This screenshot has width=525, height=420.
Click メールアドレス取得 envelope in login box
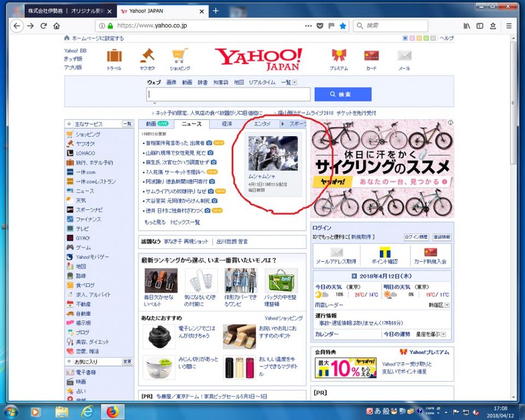coord(337,252)
